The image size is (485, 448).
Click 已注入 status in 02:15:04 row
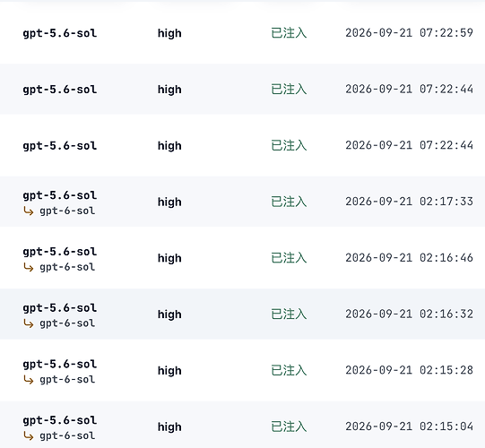click(x=289, y=427)
